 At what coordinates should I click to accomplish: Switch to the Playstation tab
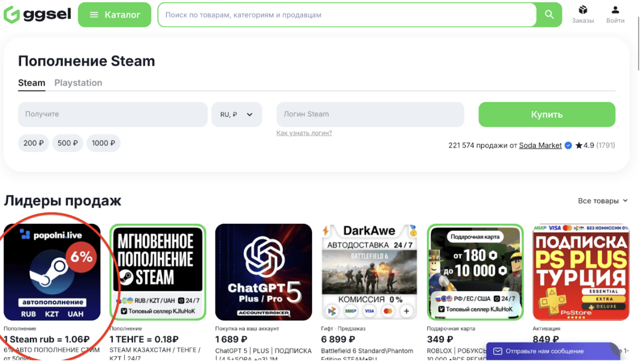(78, 83)
